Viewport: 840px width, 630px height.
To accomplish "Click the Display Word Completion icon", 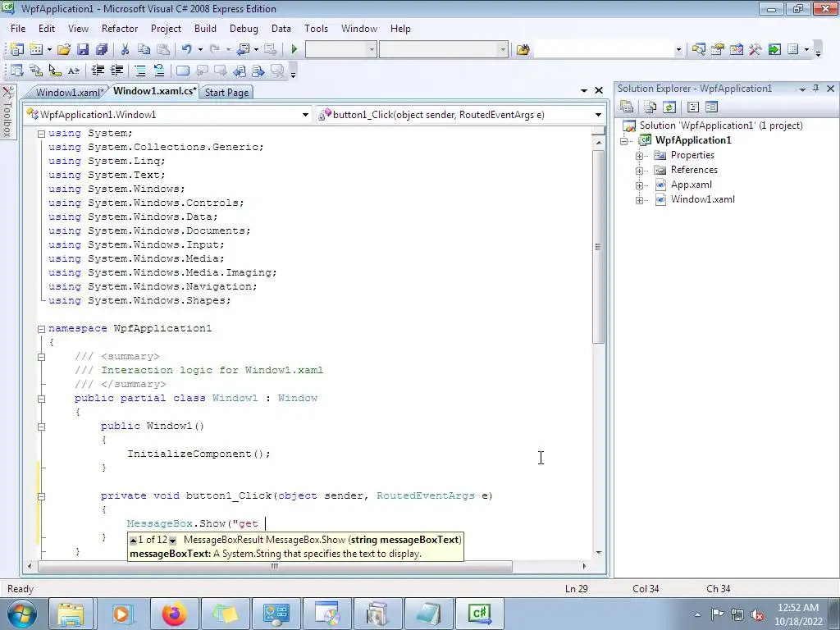I will tap(74, 71).
